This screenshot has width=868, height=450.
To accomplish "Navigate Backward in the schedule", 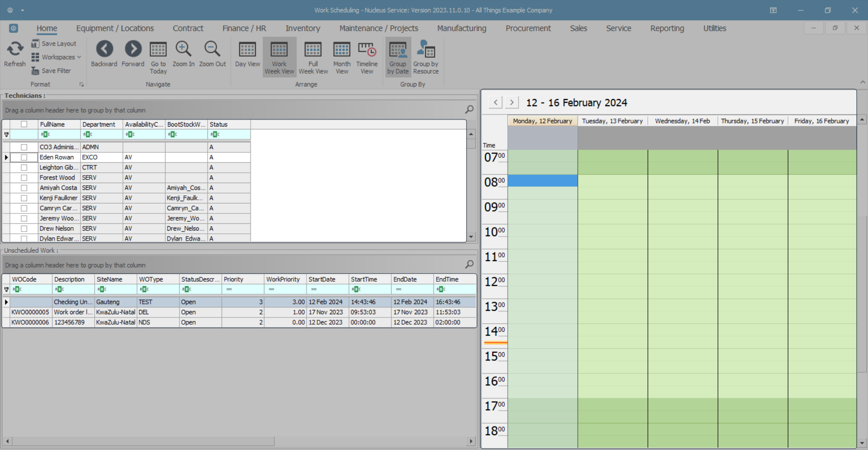I will (104, 49).
